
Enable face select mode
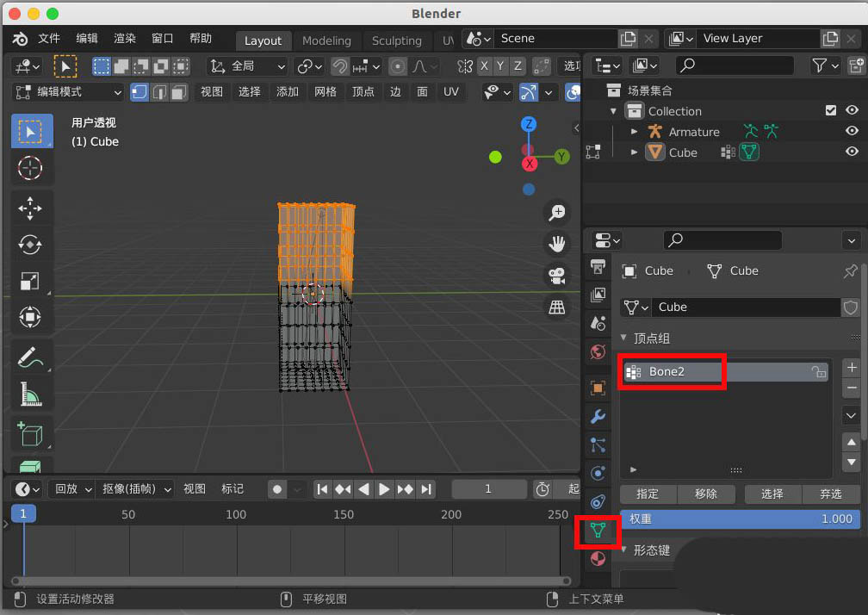(x=179, y=92)
